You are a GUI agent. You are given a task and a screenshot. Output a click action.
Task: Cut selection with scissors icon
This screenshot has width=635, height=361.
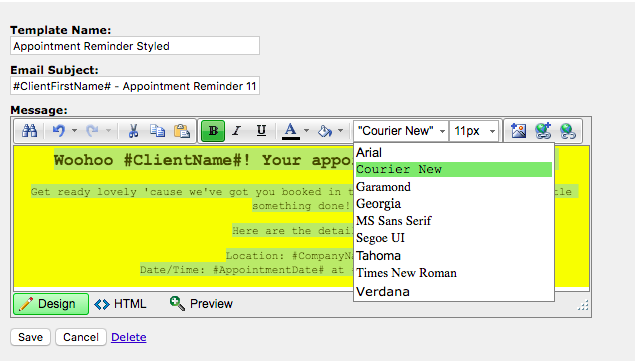click(x=133, y=131)
